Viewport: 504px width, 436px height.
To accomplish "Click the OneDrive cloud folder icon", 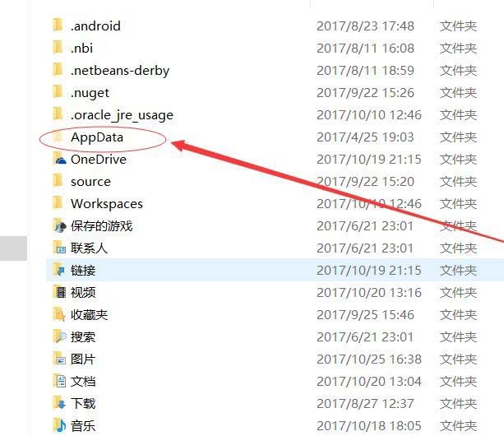I will tap(59, 159).
